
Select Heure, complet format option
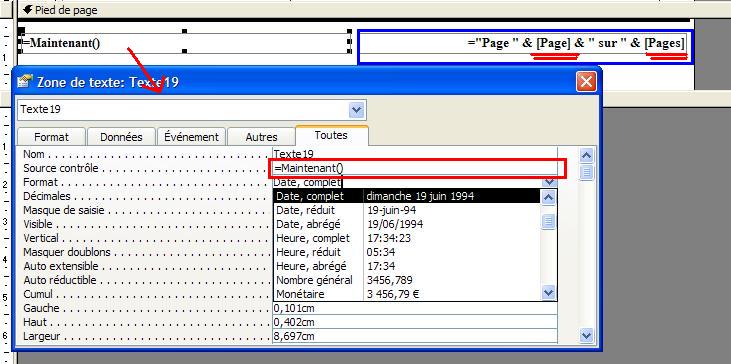[x=407, y=238]
